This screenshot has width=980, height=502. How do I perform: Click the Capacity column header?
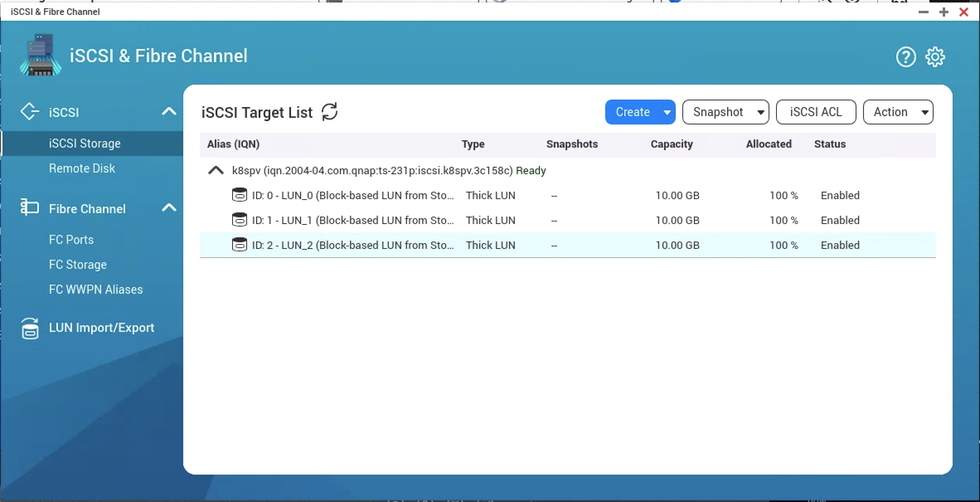click(x=672, y=144)
